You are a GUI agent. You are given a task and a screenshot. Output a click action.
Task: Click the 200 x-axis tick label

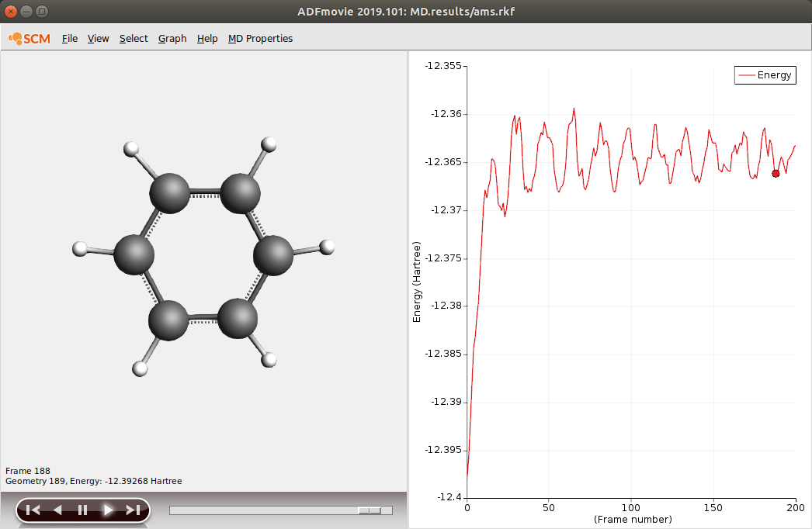point(796,508)
